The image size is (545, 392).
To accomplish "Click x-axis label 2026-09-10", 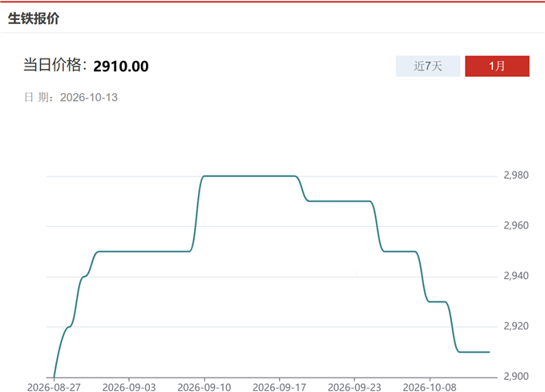I will click(x=204, y=387).
